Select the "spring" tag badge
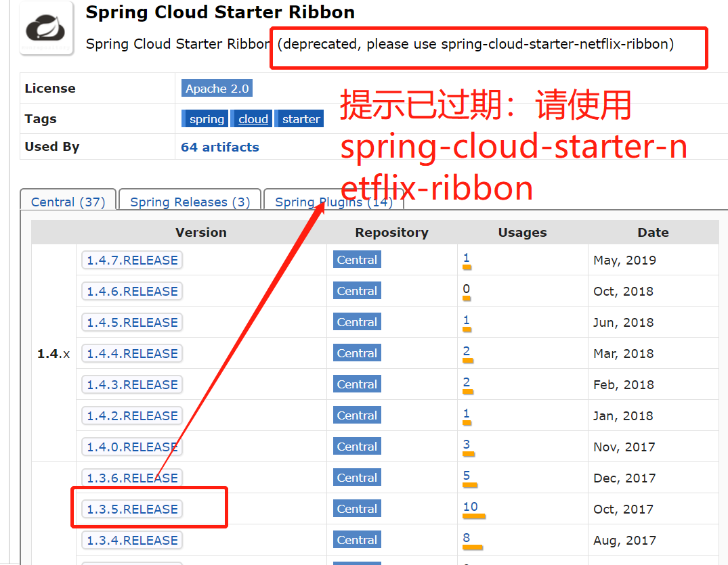728x565 pixels. [205, 118]
